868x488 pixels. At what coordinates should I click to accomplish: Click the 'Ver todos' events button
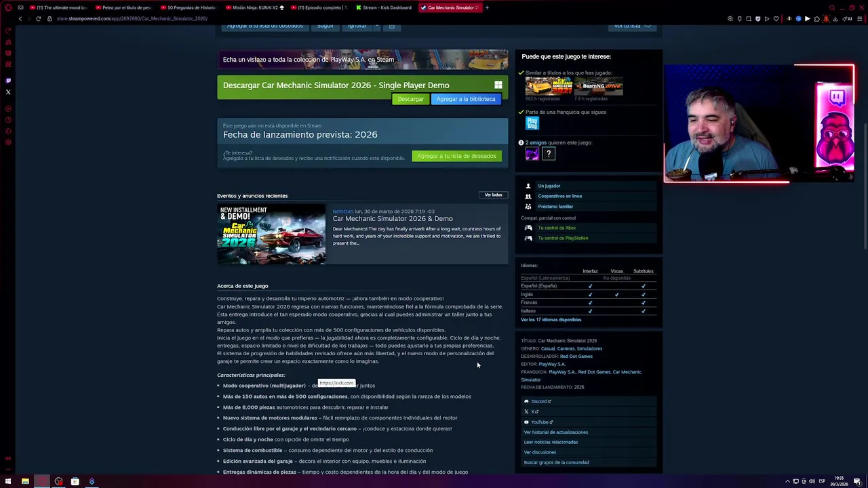tap(493, 195)
